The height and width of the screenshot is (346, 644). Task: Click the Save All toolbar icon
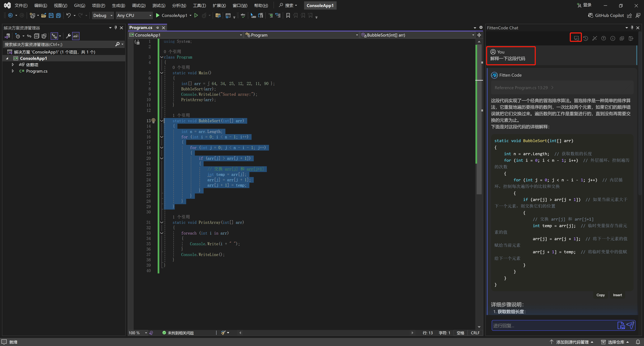click(59, 15)
